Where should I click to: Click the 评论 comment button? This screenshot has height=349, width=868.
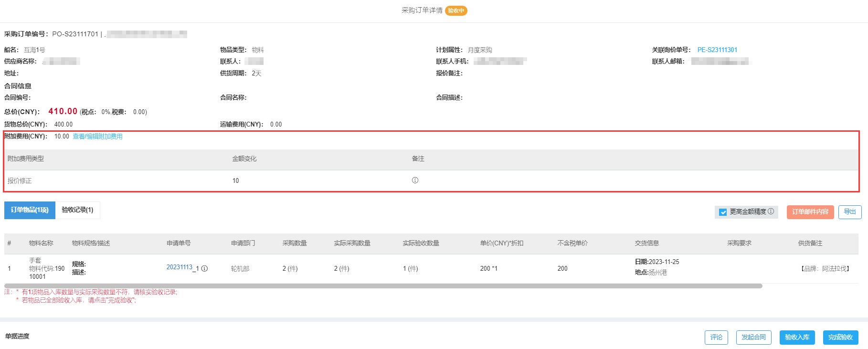click(716, 337)
